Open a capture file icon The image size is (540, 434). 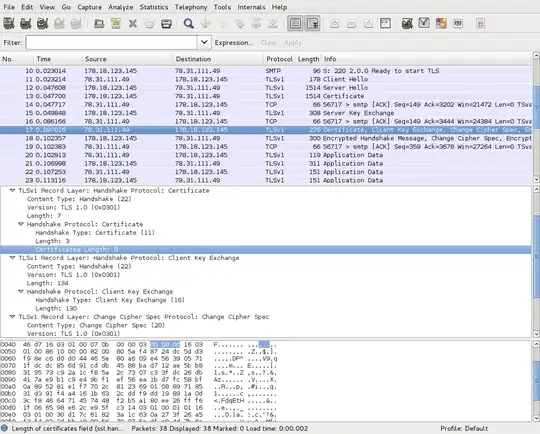pyautogui.click(x=99, y=23)
